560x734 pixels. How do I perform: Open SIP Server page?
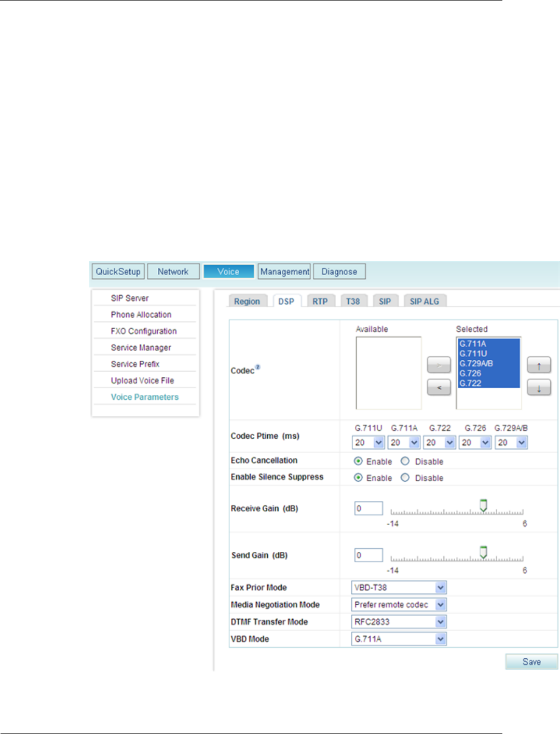[130, 298]
